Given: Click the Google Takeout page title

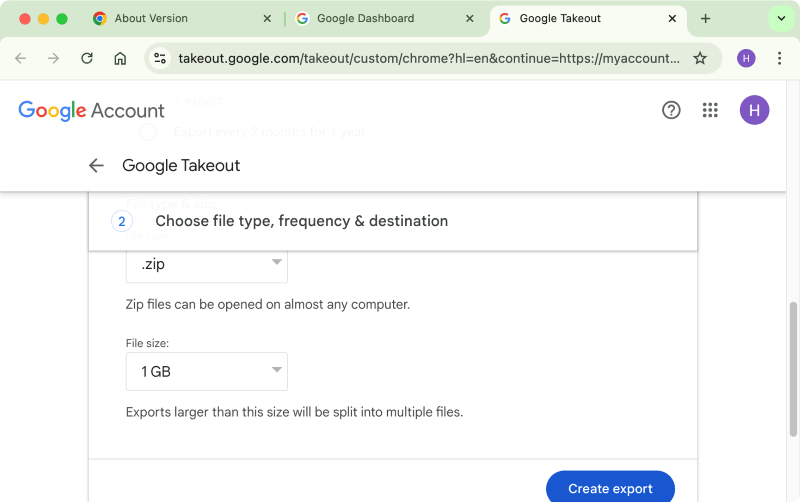Looking at the screenshot, I should point(181,165).
